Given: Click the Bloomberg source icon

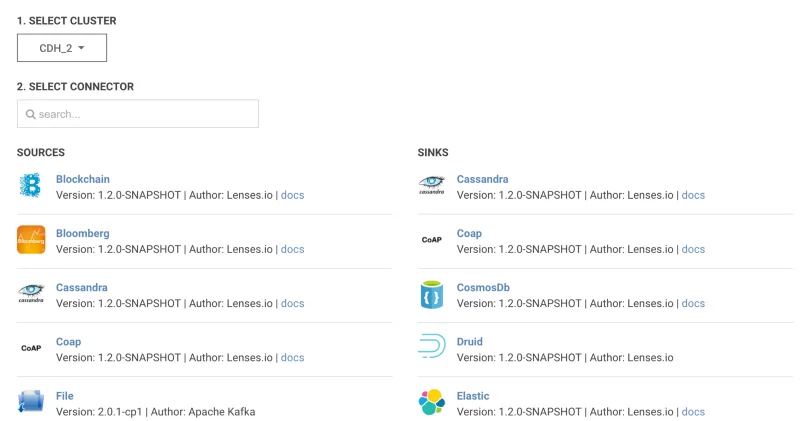Looking at the screenshot, I should coord(31,240).
